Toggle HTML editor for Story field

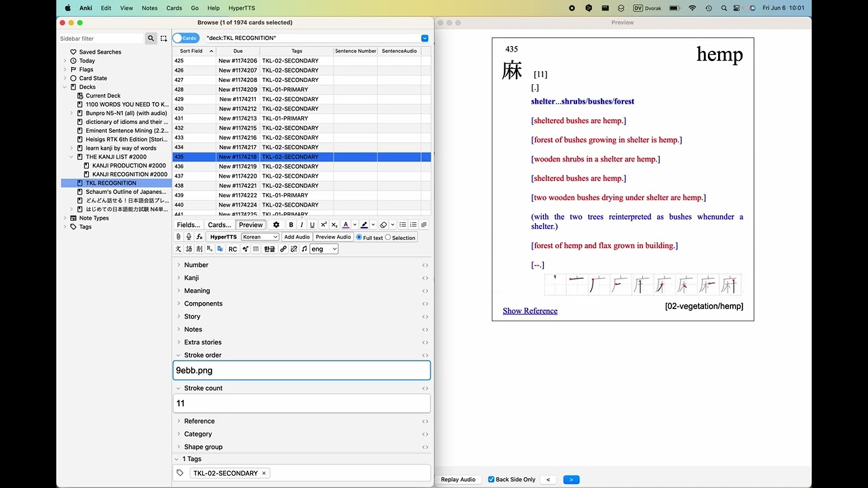(425, 317)
